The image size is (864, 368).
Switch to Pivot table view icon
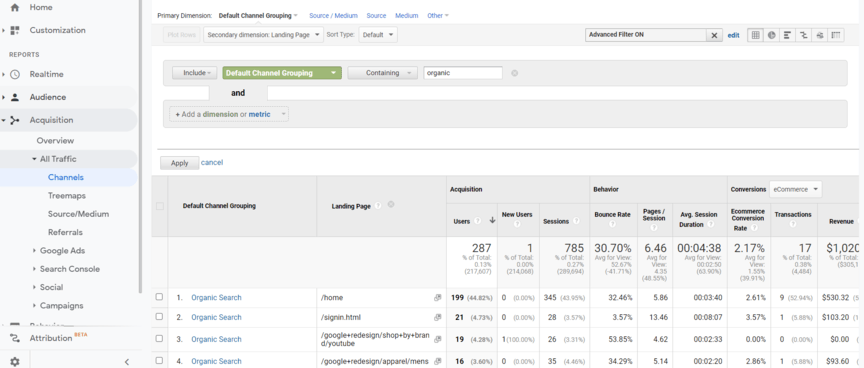tap(836, 35)
